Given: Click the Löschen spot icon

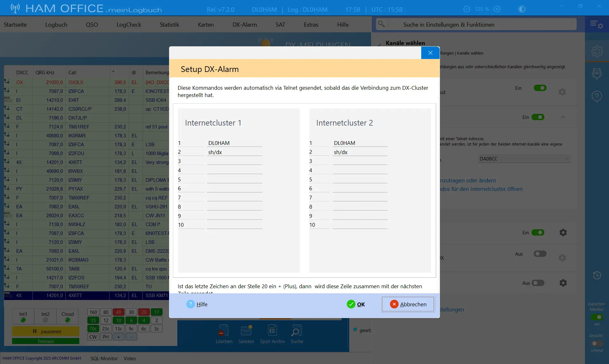Looking at the screenshot, I should pyautogui.click(x=224, y=331).
